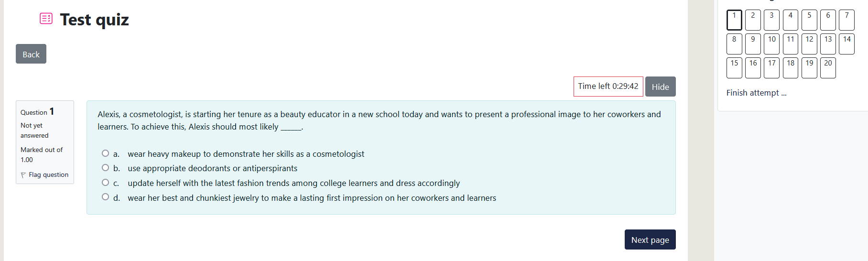Choose option c. latest fashion trends

(x=105, y=183)
